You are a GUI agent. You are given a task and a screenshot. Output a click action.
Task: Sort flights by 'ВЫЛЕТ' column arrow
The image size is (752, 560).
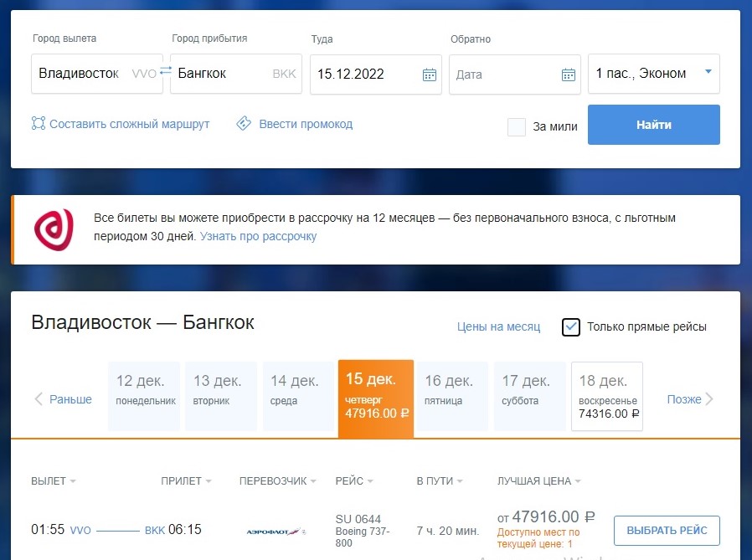click(x=73, y=481)
